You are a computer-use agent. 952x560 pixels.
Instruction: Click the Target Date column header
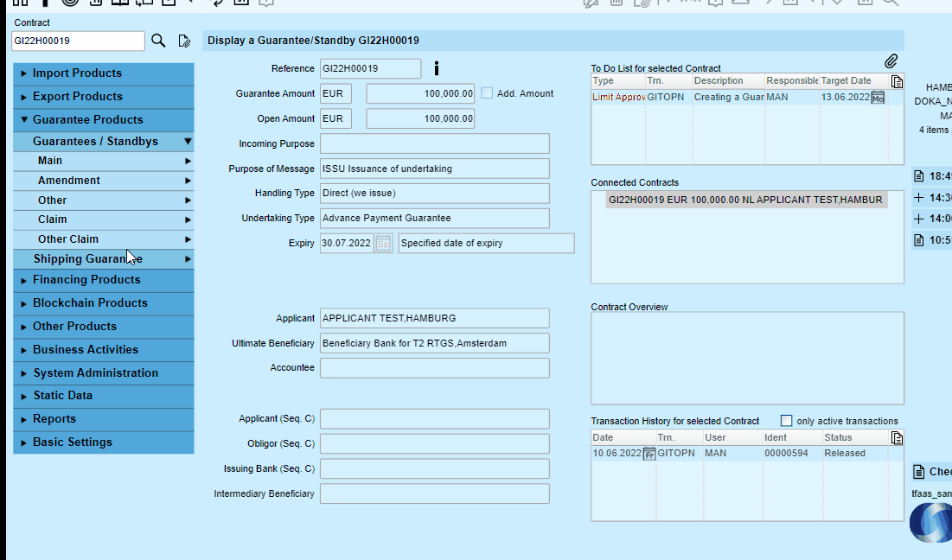(853, 80)
